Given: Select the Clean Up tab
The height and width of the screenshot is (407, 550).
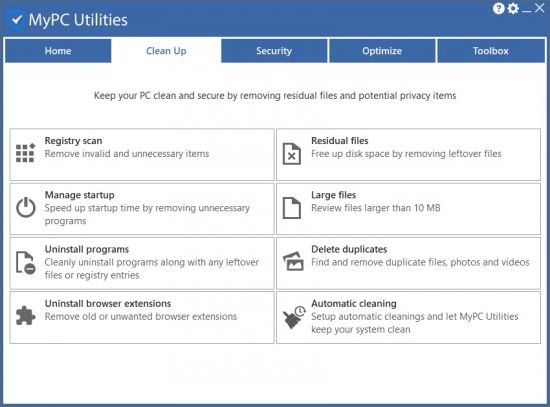Looking at the screenshot, I should point(166,51).
